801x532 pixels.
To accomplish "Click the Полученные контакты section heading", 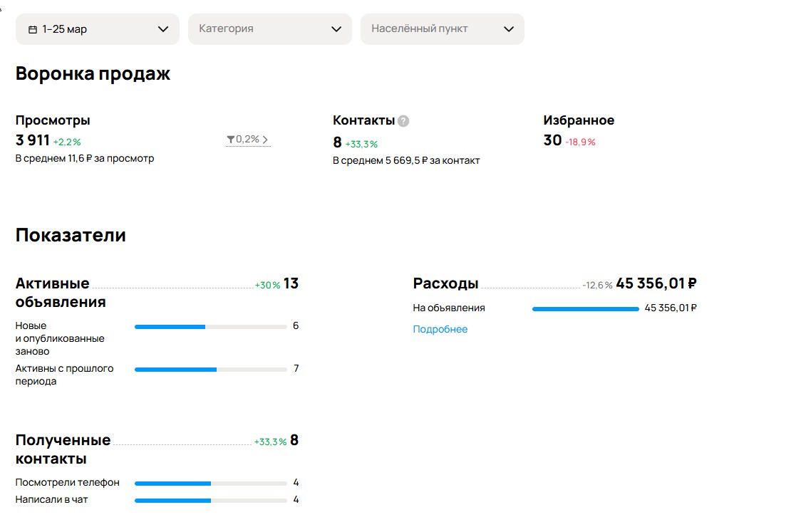I will click(x=63, y=449).
